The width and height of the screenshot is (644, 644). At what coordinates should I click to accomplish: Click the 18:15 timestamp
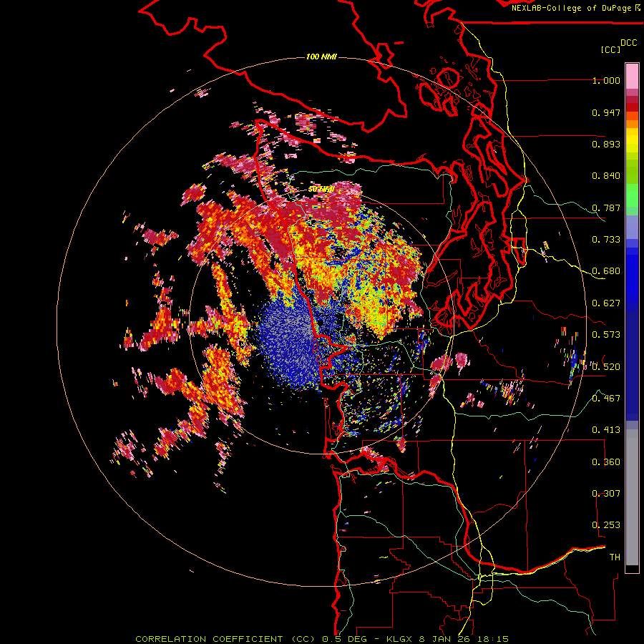(494, 639)
